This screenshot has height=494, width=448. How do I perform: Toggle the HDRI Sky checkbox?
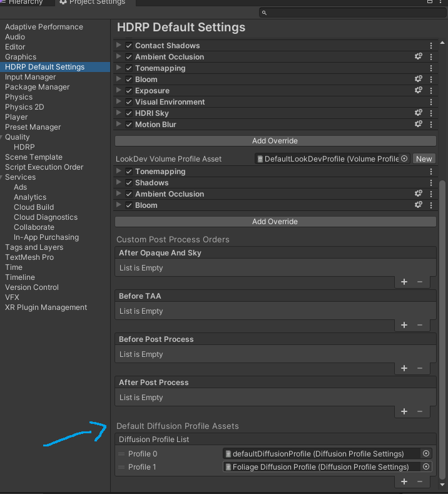point(129,113)
